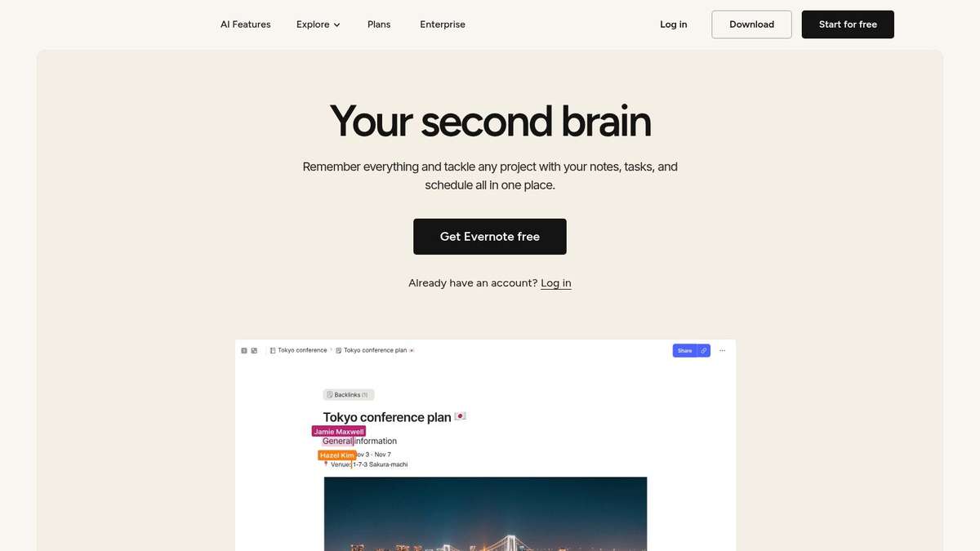Click the expand note icon in header

click(254, 350)
